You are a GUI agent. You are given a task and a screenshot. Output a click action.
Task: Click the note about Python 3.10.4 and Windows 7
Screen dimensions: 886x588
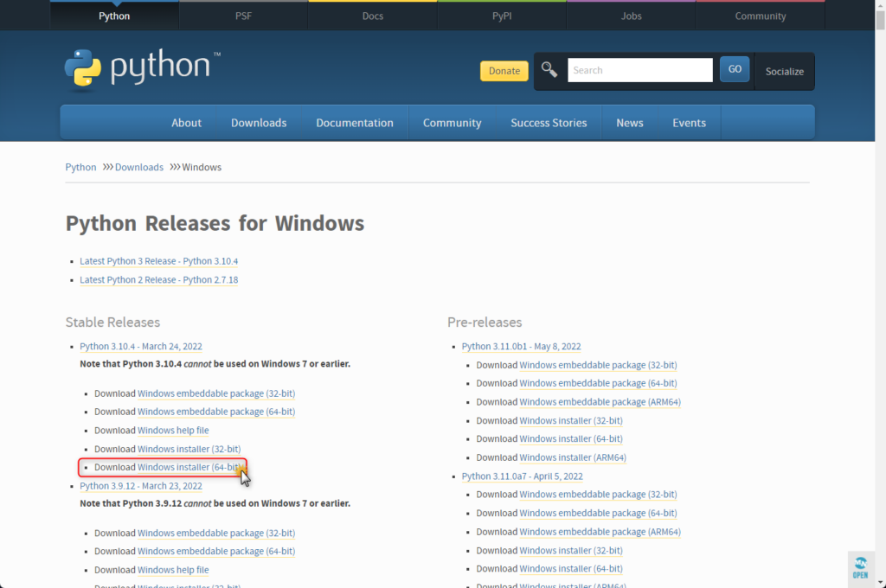tap(215, 364)
